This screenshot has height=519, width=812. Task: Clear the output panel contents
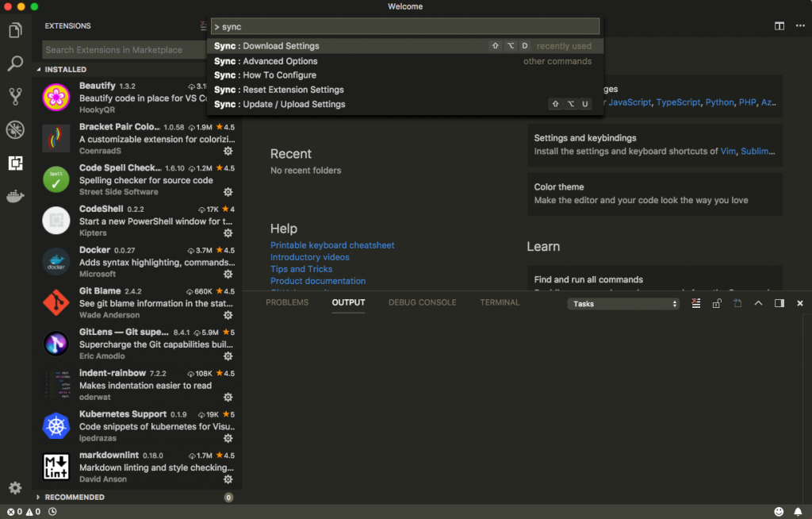pyautogui.click(x=696, y=303)
